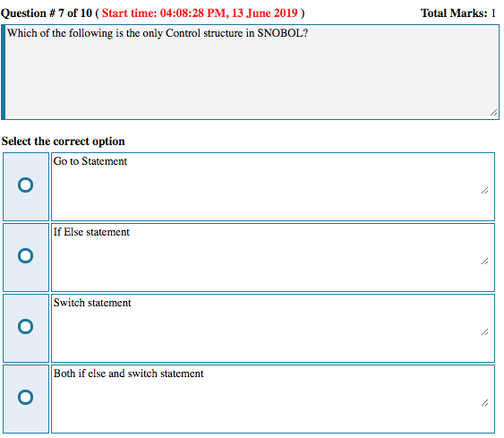This screenshot has height=438, width=504.
Task: Click the 'Switch statement' answer text area
Action: [273, 328]
